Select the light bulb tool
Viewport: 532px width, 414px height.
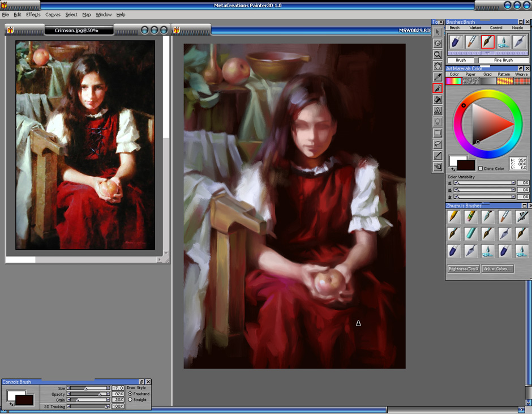437,122
